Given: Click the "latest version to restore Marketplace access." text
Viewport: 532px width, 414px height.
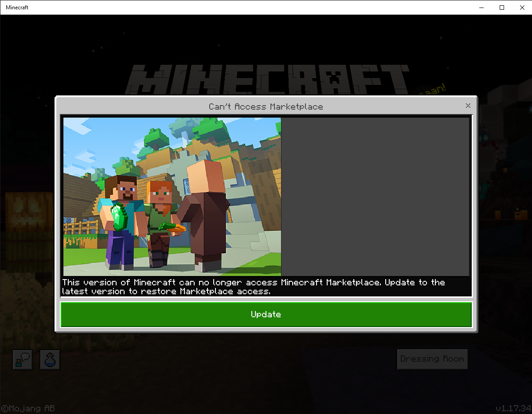Looking at the screenshot, I should coord(166,292).
